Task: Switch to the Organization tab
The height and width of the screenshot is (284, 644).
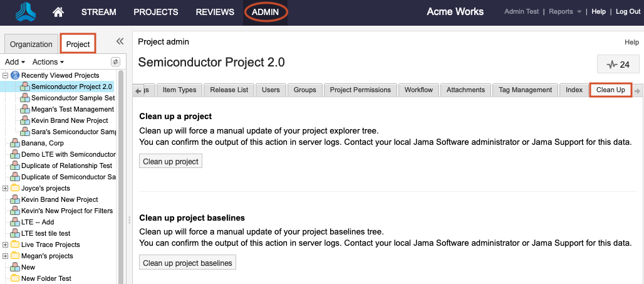Action: click(x=31, y=45)
